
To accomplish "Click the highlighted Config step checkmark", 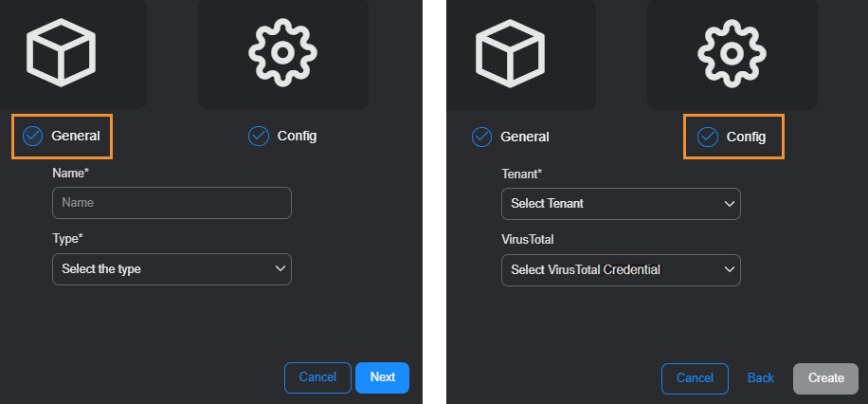I will click(x=708, y=137).
